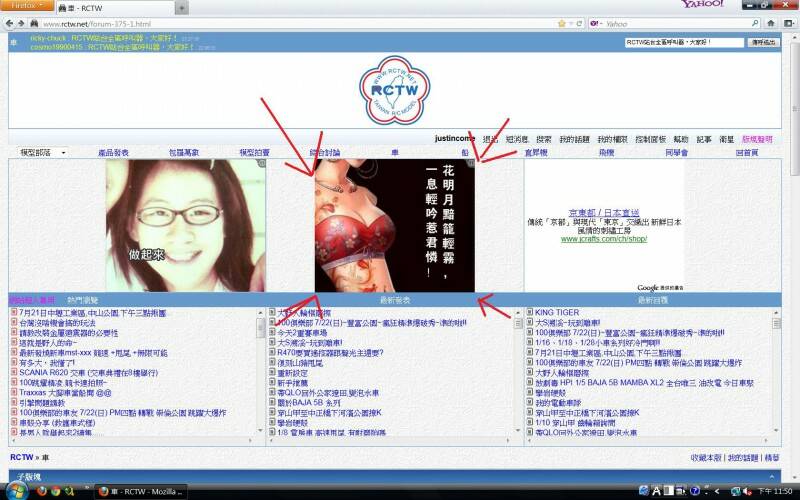
Task: Click the RCTW breadcrumb link
Action: pos(21,457)
